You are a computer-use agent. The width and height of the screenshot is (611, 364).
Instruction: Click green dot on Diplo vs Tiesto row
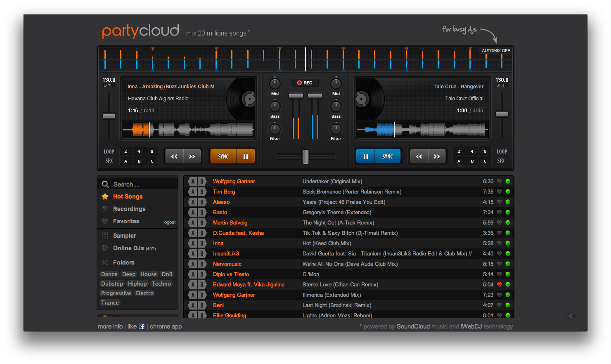508,274
